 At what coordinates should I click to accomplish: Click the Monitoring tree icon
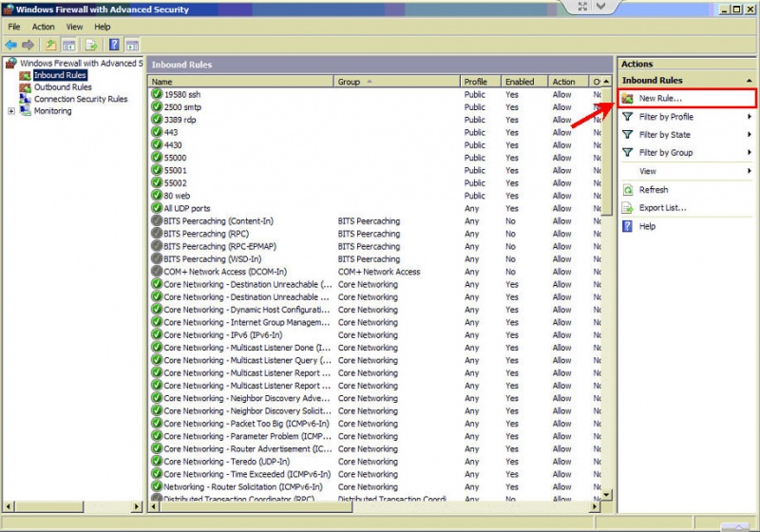tap(26, 111)
